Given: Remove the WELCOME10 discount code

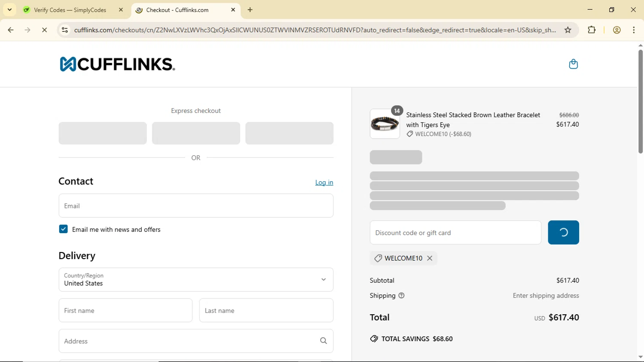Looking at the screenshot, I should click(x=430, y=258).
